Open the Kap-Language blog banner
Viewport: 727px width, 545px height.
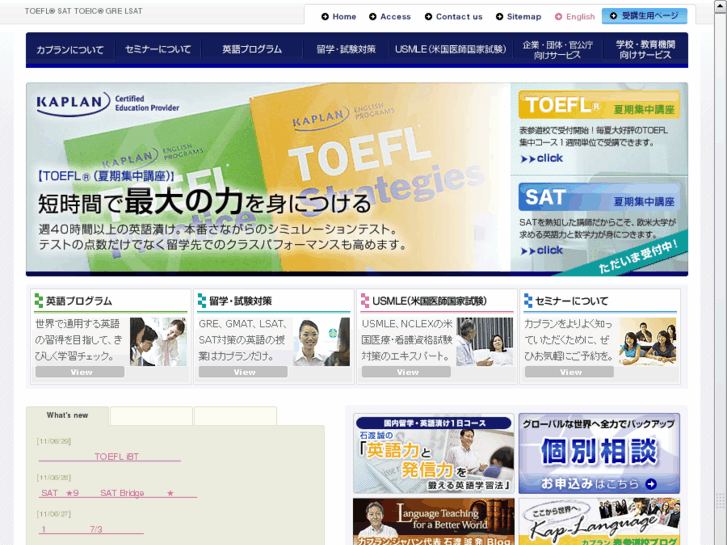coord(599,522)
